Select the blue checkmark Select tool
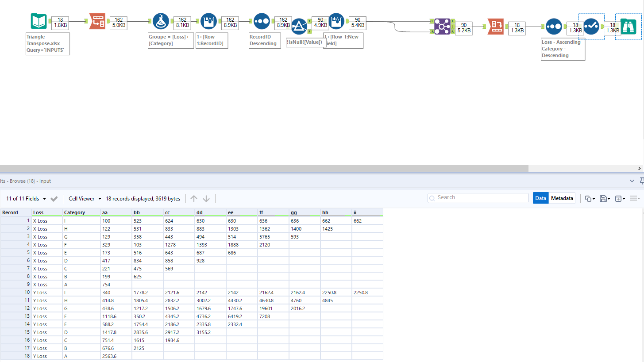This screenshot has height=362, width=644. click(591, 27)
